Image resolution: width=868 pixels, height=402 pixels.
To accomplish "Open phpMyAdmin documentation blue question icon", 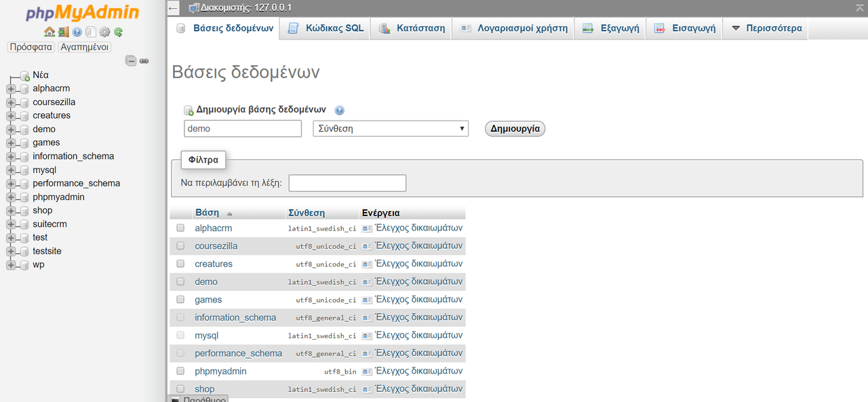I will [x=77, y=32].
